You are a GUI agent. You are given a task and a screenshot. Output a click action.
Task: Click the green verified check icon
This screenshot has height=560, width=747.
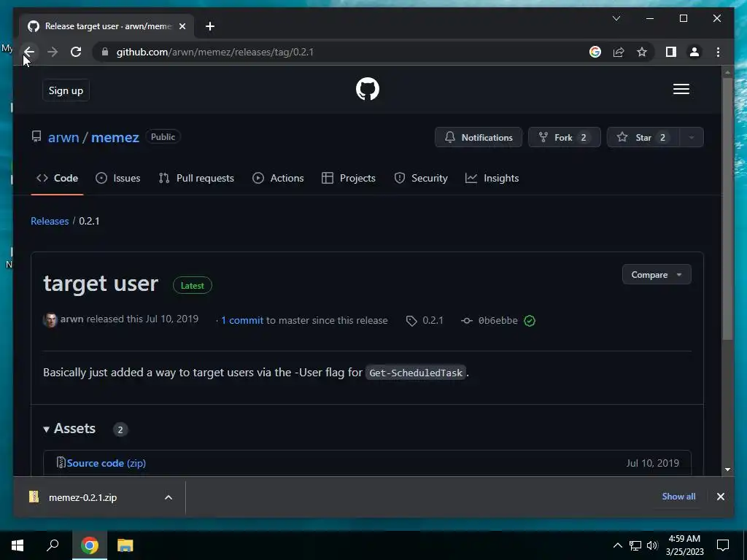[x=530, y=321]
